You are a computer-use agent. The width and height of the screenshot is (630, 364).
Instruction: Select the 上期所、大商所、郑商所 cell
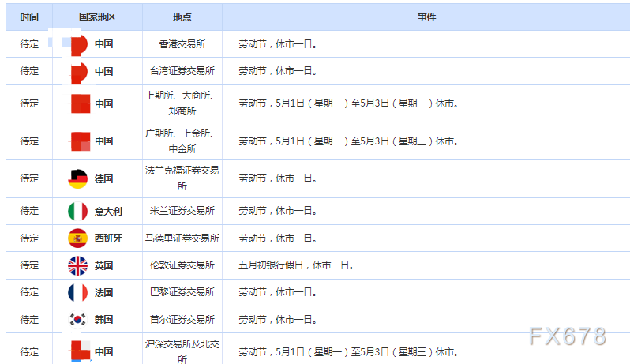click(182, 103)
